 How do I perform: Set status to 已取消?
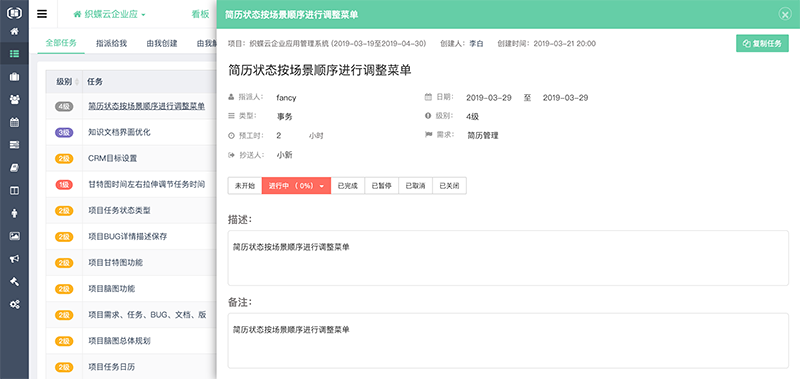click(x=415, y=186)
